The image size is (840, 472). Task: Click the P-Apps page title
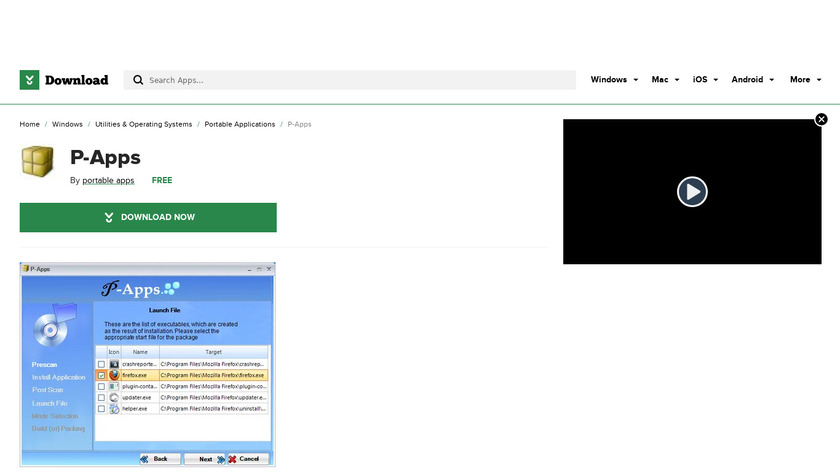(106, 158)
